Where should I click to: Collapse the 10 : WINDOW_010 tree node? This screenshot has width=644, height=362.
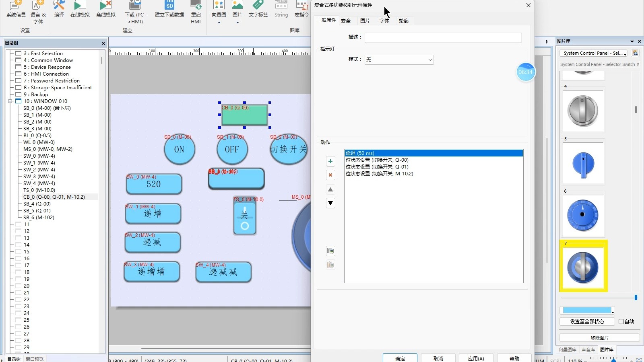(x=10, y=101)
